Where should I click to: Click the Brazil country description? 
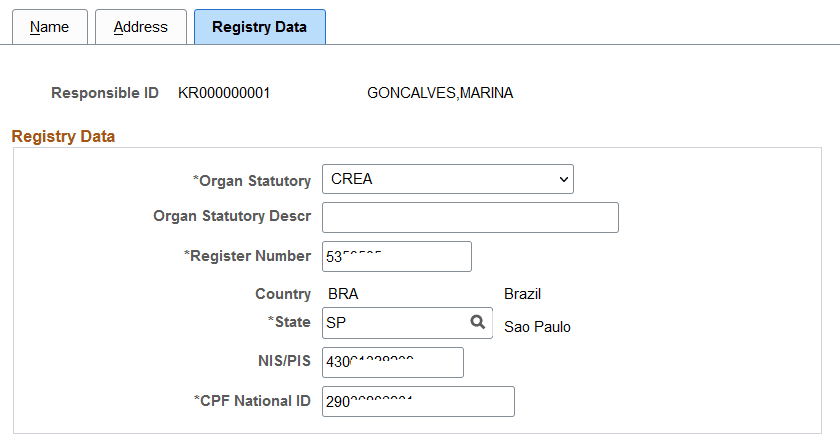[x=522, y=294]
